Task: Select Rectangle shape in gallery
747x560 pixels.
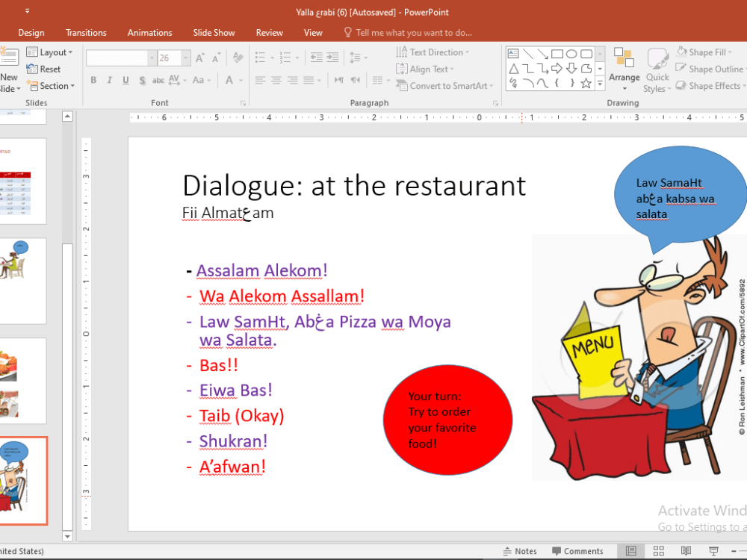Action: click(557, 54)
